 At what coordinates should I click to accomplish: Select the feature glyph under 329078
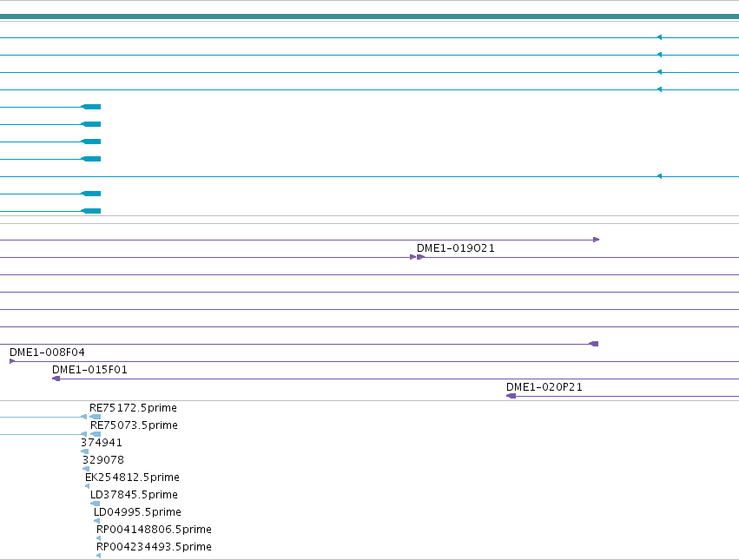(86, 469)
